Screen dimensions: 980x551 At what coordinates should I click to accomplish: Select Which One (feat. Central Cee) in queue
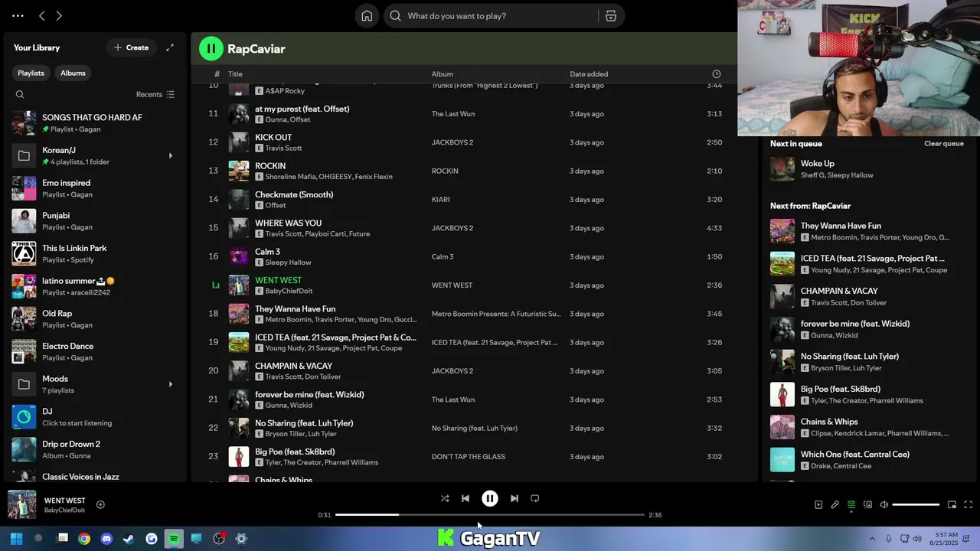(x=867, y=460)
